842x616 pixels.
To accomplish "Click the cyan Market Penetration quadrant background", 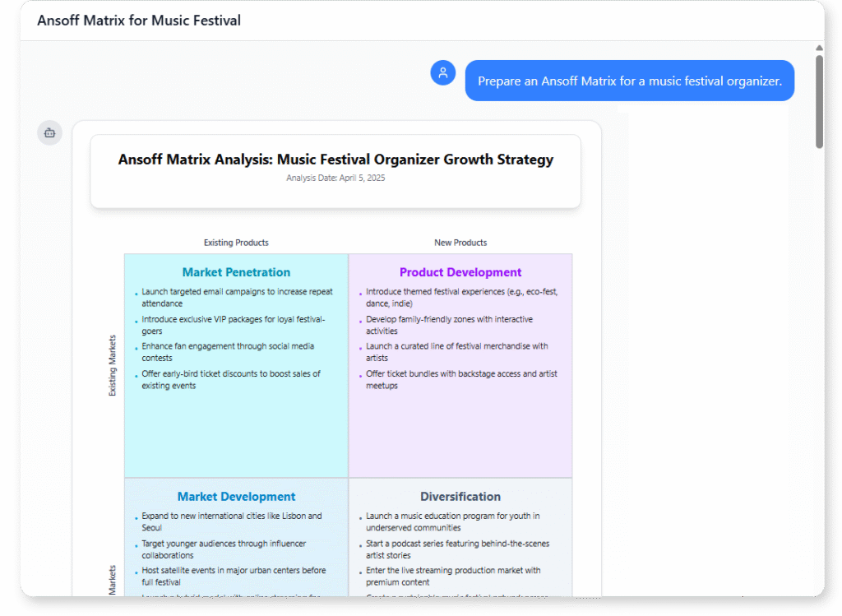I will coord(236,436).
